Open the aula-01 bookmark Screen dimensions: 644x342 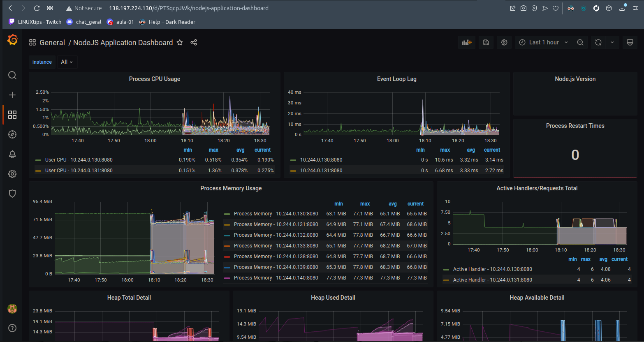[120, 22]
